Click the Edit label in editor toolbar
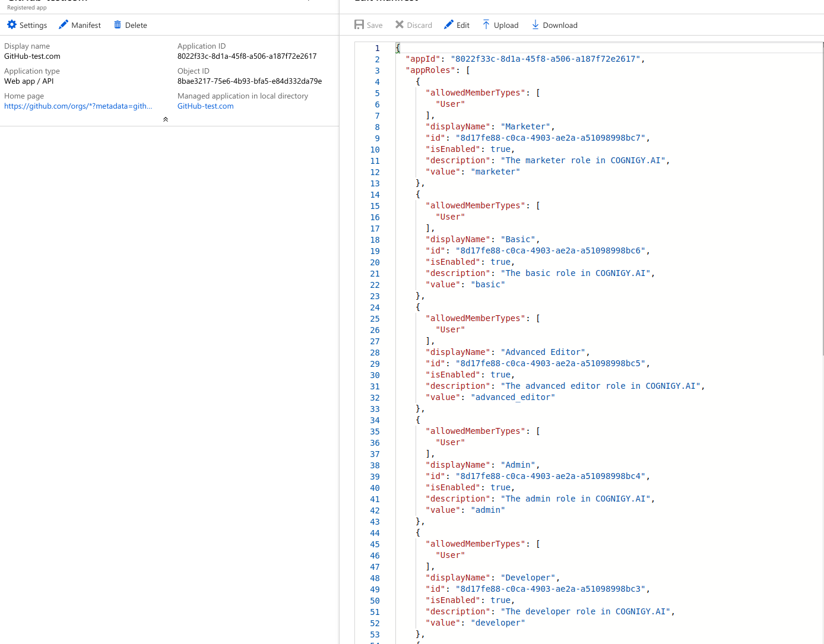 pyautogui.click(x=463, y=26)
